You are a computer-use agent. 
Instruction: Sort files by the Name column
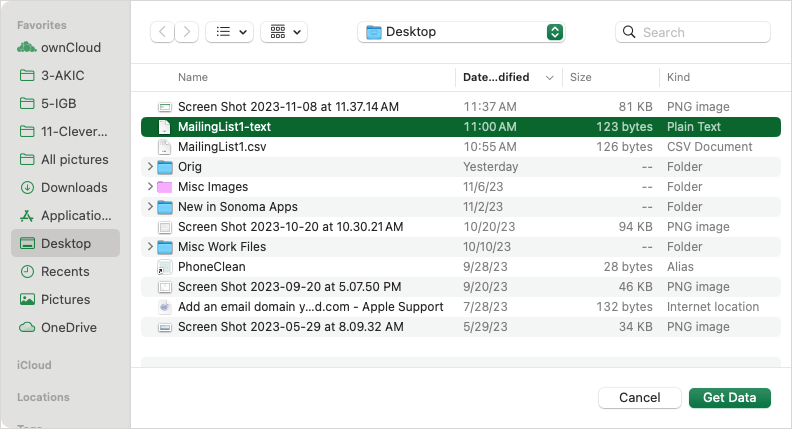[193, 77]
